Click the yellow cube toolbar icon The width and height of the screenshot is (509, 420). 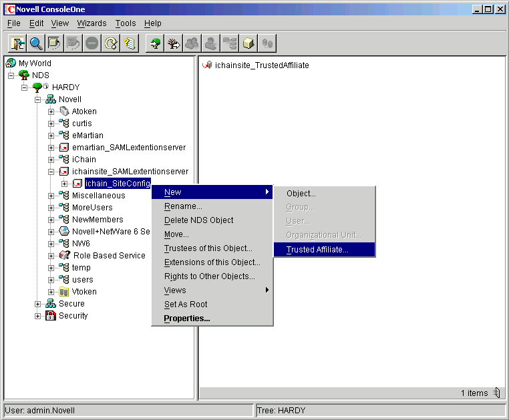[248, 43]
